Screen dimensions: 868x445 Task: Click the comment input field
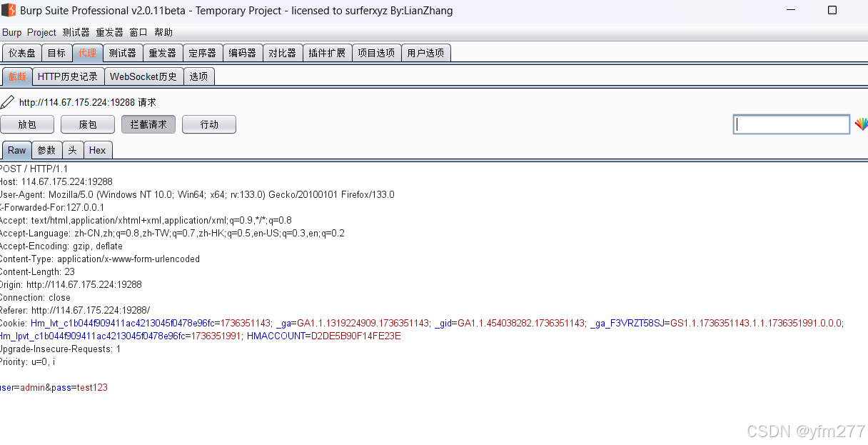[792, 124]
